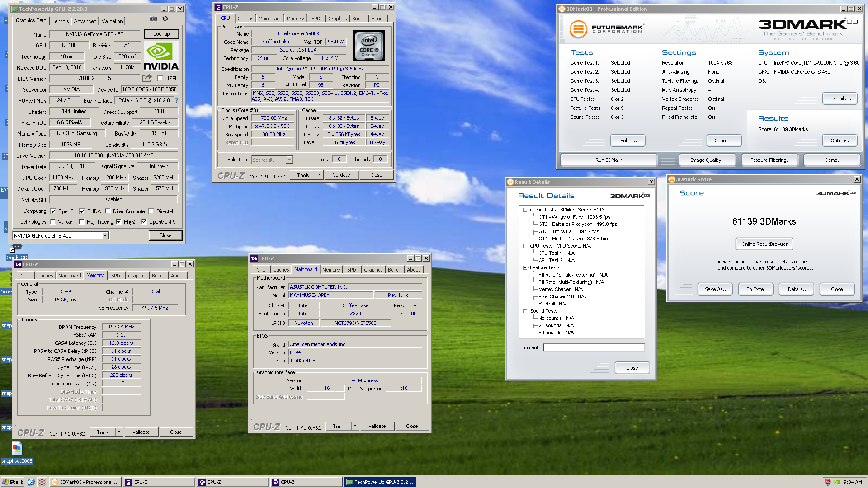Collapse the Feature Tests tree node
Image resolution: width=868 pixels, height=488 pixels.
tap(525, 267)
